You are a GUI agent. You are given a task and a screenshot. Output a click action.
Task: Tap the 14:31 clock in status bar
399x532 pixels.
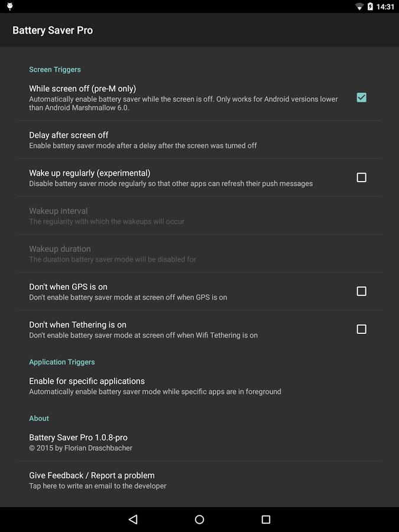385,7
